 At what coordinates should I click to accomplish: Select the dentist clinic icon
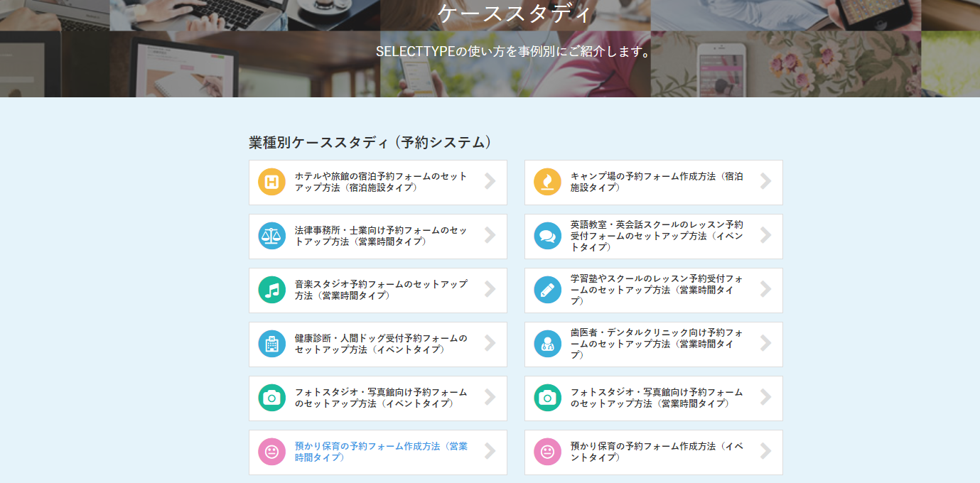(x=546, y=344)
